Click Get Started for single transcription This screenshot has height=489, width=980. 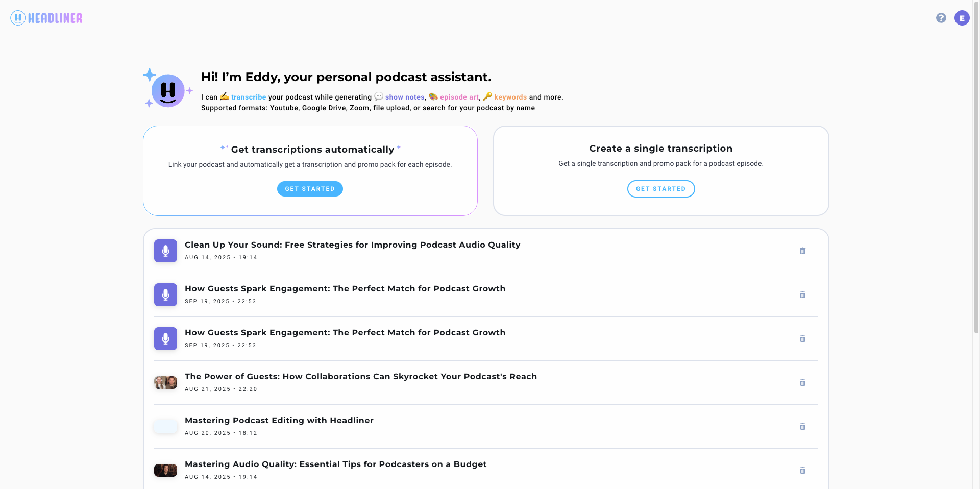[x=660, y=189]
